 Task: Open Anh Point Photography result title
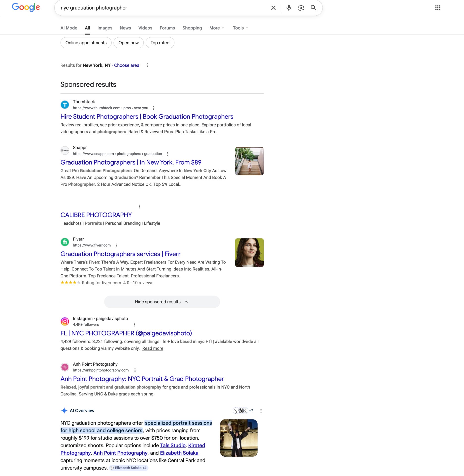point(142,379)
